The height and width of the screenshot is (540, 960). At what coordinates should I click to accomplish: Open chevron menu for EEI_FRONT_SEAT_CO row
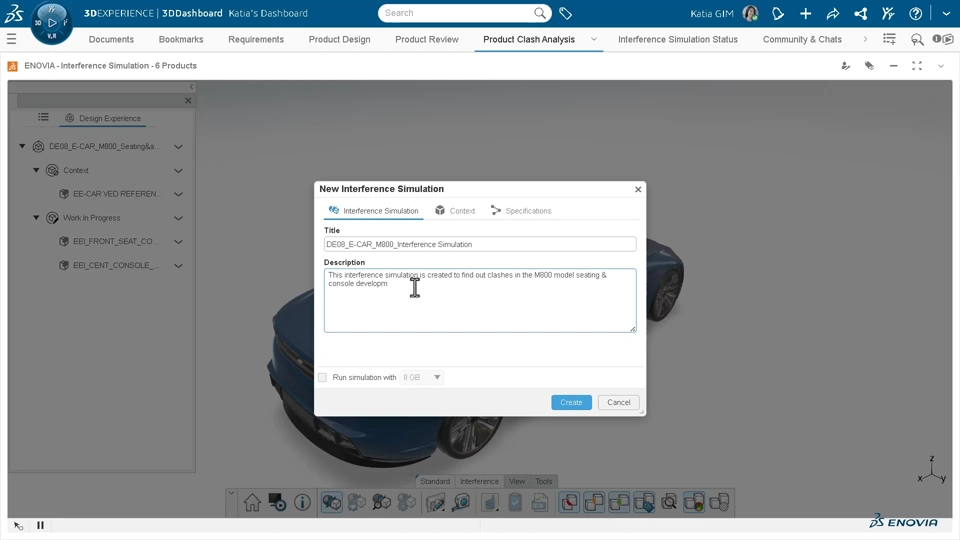click(178, 242)
